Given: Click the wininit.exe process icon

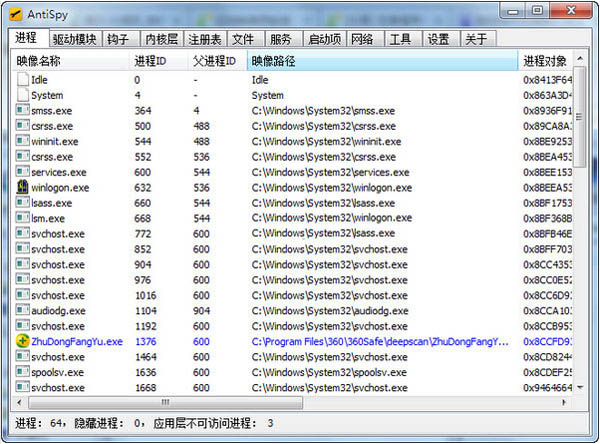Looking at the screenshot, I should pyautogui.click(x=23, y=141).
